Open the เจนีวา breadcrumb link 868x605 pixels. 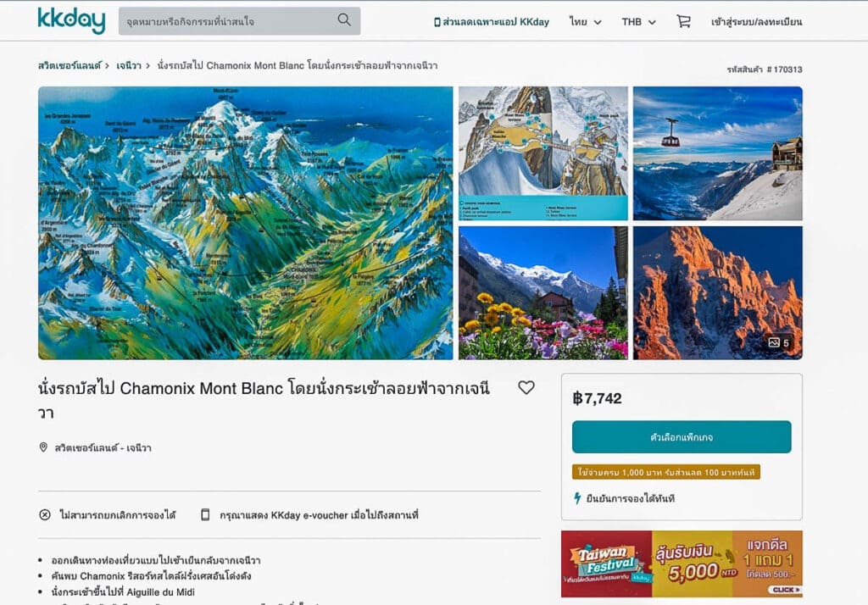point(129,66)
